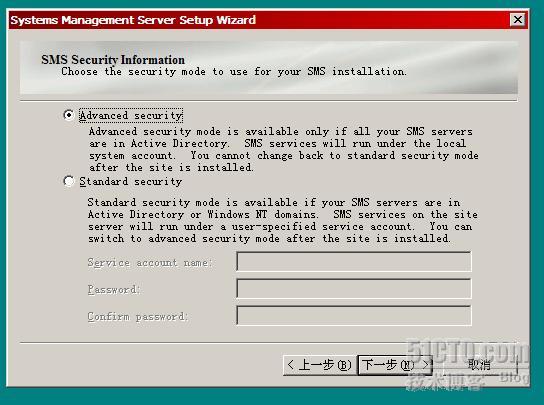Click the Confirm password field

click(x=354, y=315)
